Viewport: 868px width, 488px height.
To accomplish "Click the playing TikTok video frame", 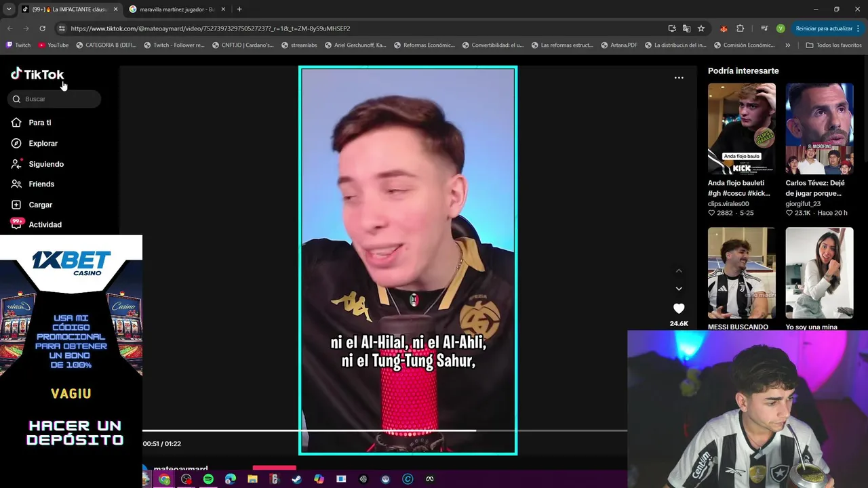I will (408, 260).
